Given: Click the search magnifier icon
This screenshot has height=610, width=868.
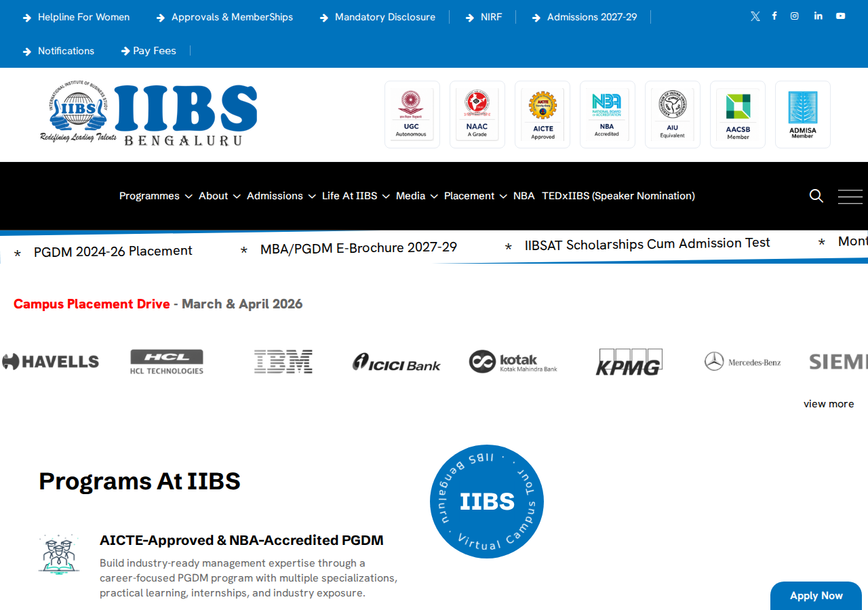Looking at the screenshot, I should point(816,196).
